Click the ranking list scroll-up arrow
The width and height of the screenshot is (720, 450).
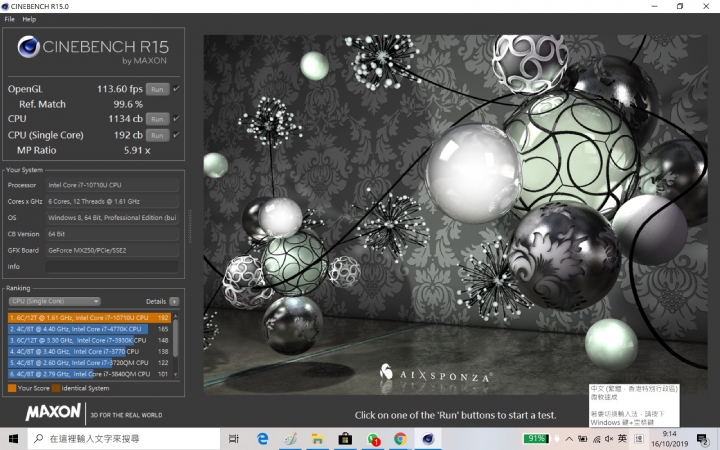click(175, 316)
